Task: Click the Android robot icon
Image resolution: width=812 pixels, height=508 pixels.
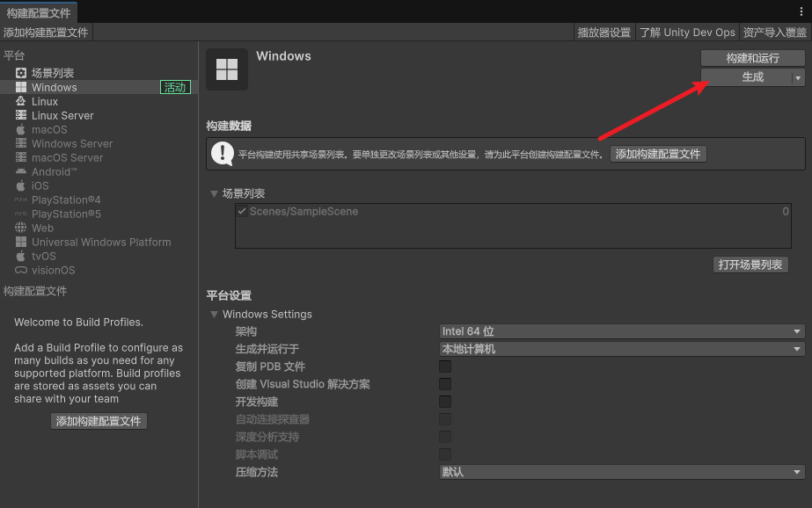Action: tap(21, 171)
